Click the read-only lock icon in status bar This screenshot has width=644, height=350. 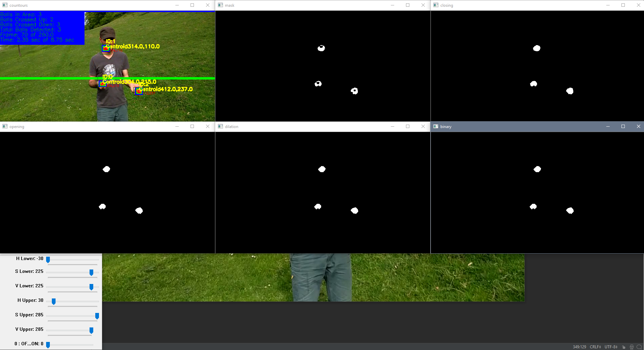pos(623,347)
